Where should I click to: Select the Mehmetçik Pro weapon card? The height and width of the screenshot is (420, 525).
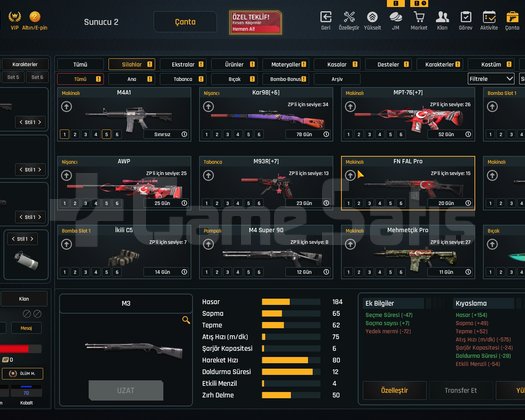click(x=408, y=252)
